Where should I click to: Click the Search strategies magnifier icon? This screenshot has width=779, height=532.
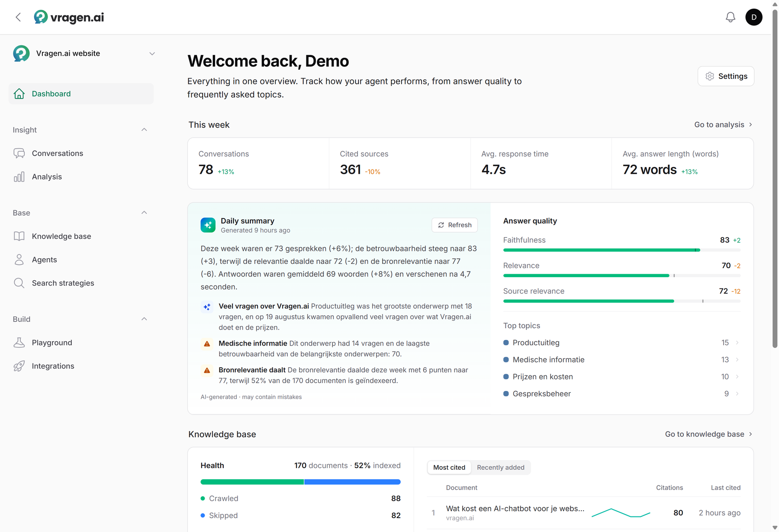pos(19,283)
